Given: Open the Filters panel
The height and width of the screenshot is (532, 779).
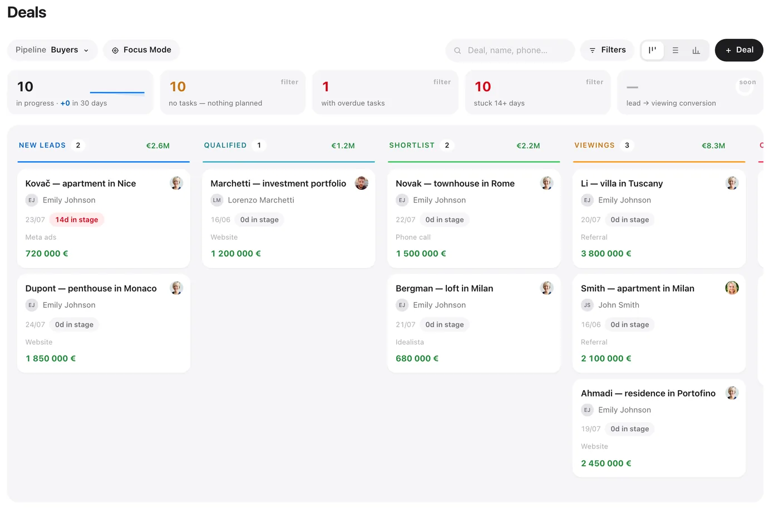Looking at the screenshot, I should [x=607, y=50].
